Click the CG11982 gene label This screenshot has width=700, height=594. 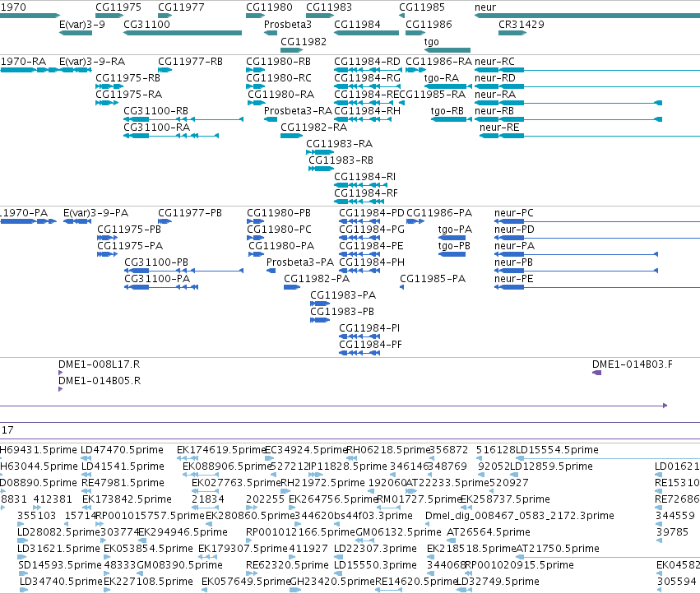click(x=304, y=42)
